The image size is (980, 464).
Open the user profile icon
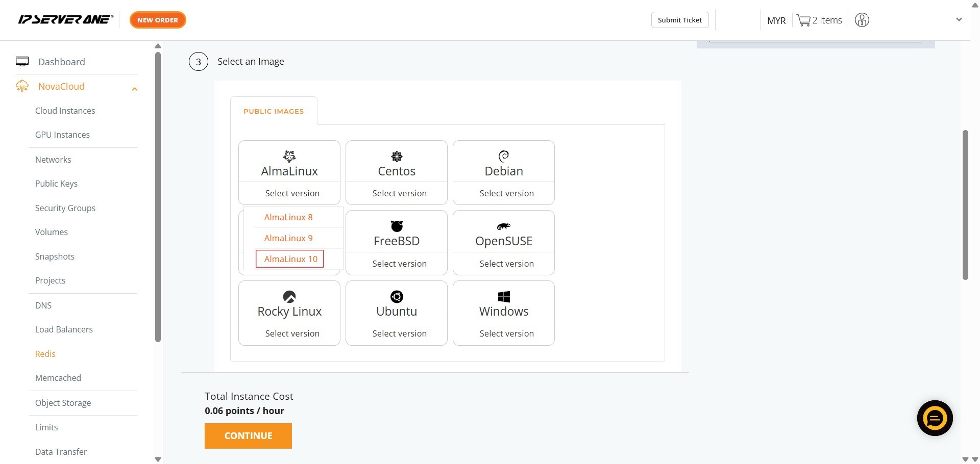(x=862, y=20)
